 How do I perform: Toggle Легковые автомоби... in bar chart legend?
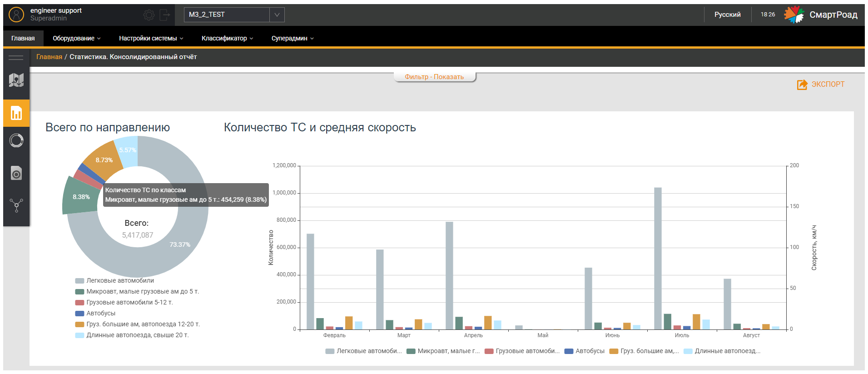[x=364, y=351]
